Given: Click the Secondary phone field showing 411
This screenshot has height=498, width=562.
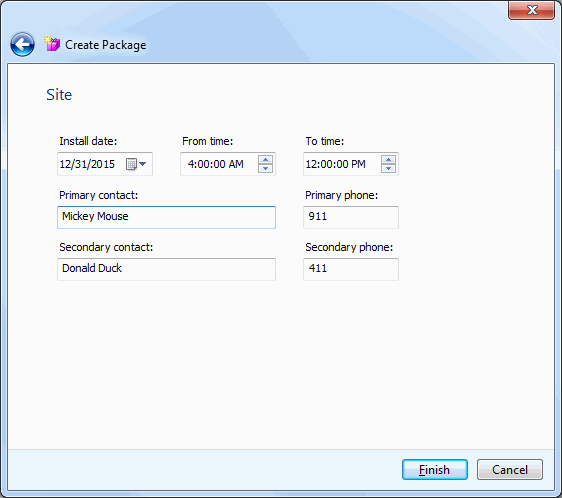Looking at the screenshot, I should tap(351, 269).
